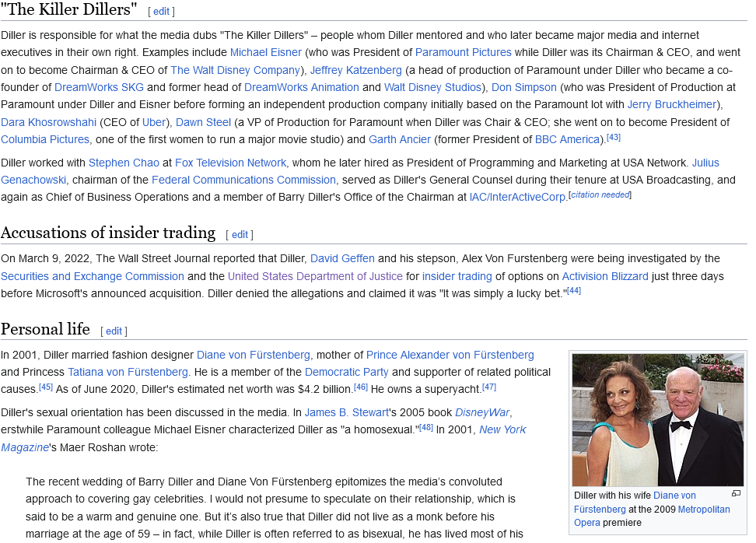756x543 pixels.
Task: Open the Don Simpson link
Action: [x=524, y=87]
